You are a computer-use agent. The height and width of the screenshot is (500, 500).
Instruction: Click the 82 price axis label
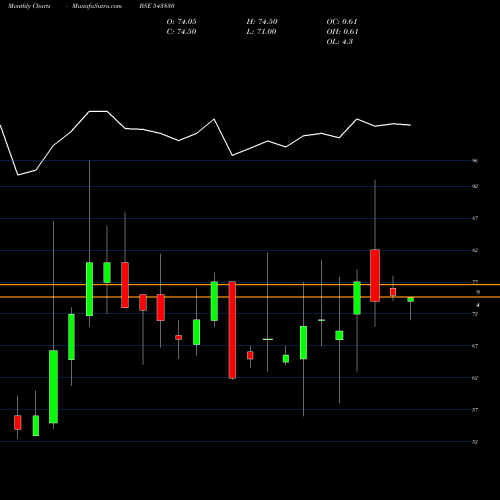(x=475, y=250)
